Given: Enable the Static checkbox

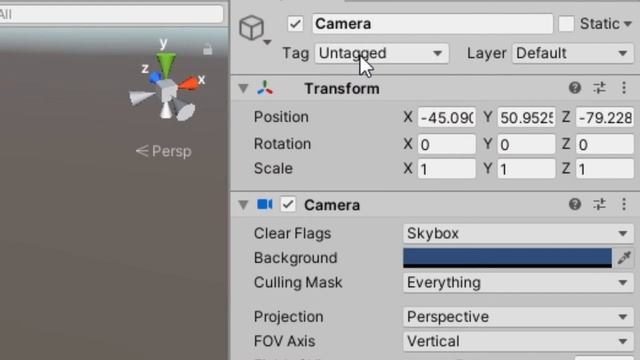Looking at the screenshot, I should pos(566,24).
